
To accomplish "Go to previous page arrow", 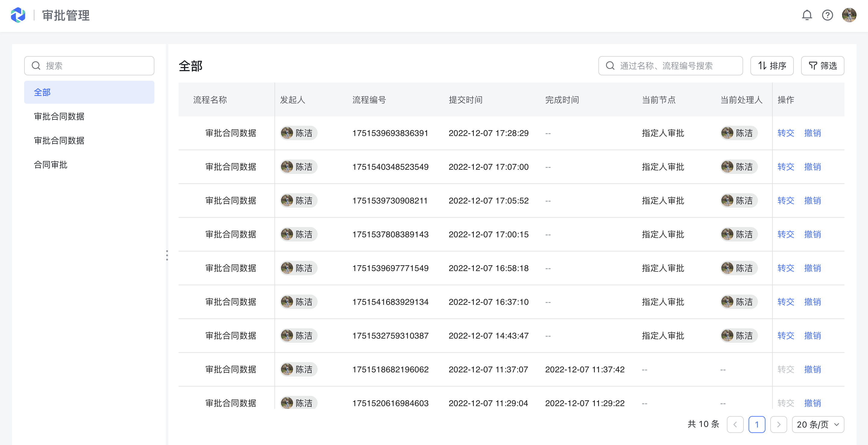I will (x=735, y=424).
